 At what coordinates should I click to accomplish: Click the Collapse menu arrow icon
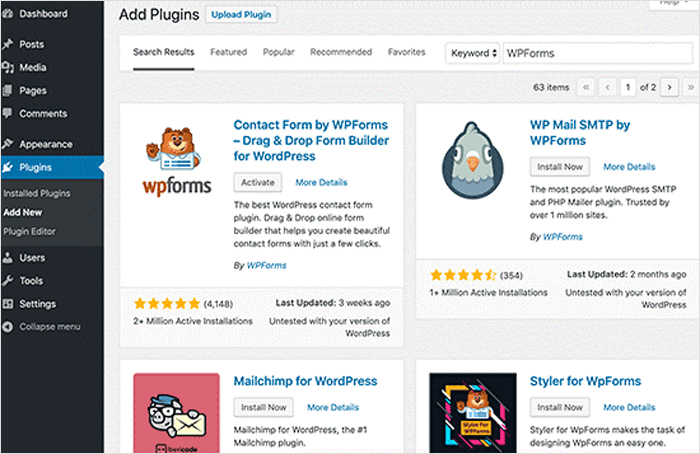(7, 327)
